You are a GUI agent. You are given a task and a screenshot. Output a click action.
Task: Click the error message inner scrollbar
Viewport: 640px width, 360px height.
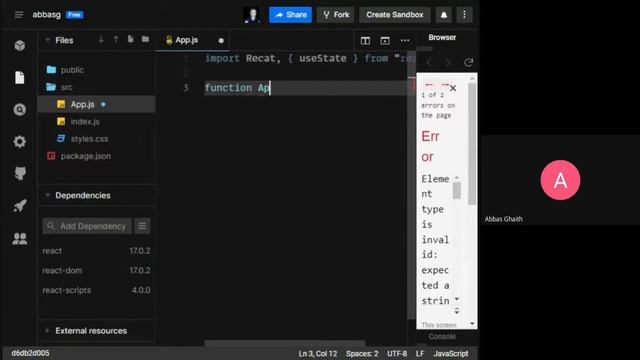click(457, 190)
